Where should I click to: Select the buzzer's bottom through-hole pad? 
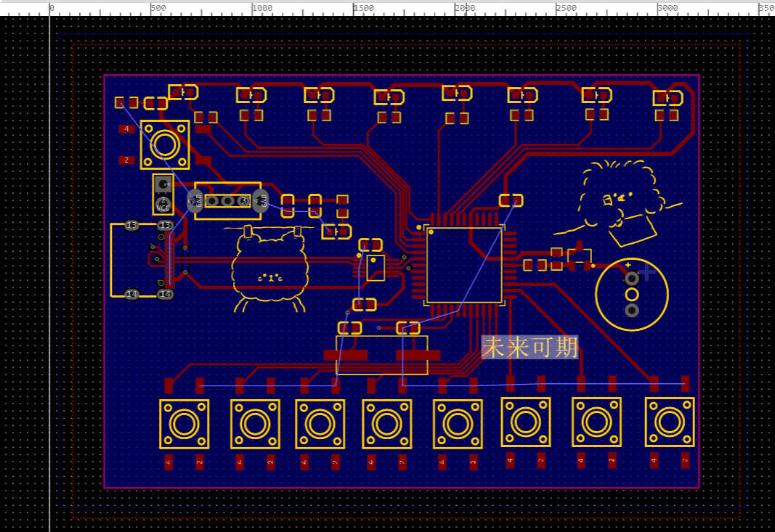click(x=632, y=310)
